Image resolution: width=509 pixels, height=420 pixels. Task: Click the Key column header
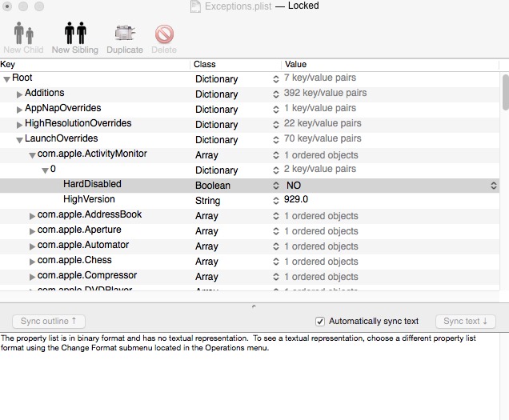point(94,64)
